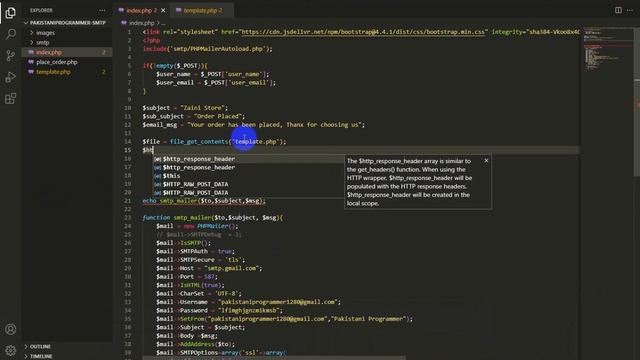Open Manage gear icon
Screen dimensions: 640x360
pos(11,350)
